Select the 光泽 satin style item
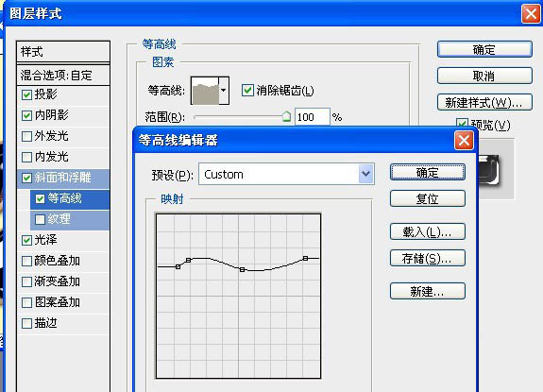The height and width of the screenshot is (392, 543). point(63,240)
